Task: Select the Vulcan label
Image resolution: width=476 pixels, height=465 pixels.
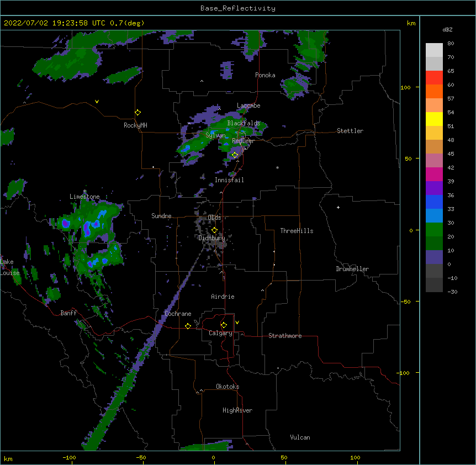Action: (x=300, y=437)
